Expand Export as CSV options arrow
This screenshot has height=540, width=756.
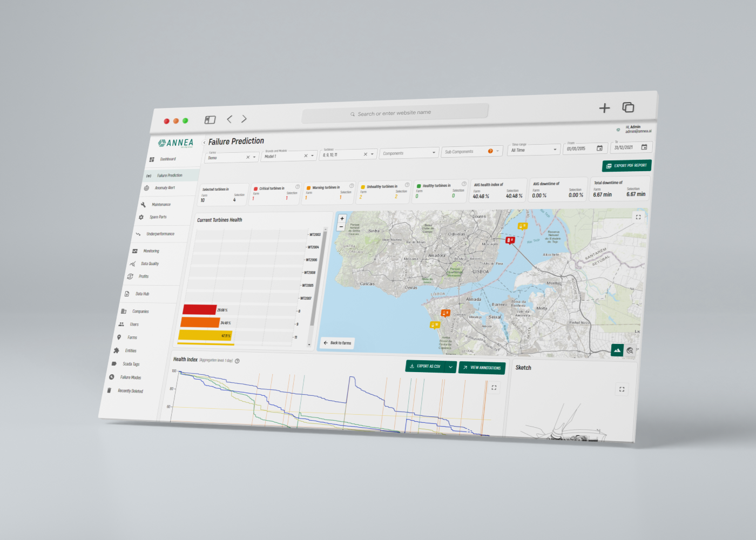(x=450, y=367)
